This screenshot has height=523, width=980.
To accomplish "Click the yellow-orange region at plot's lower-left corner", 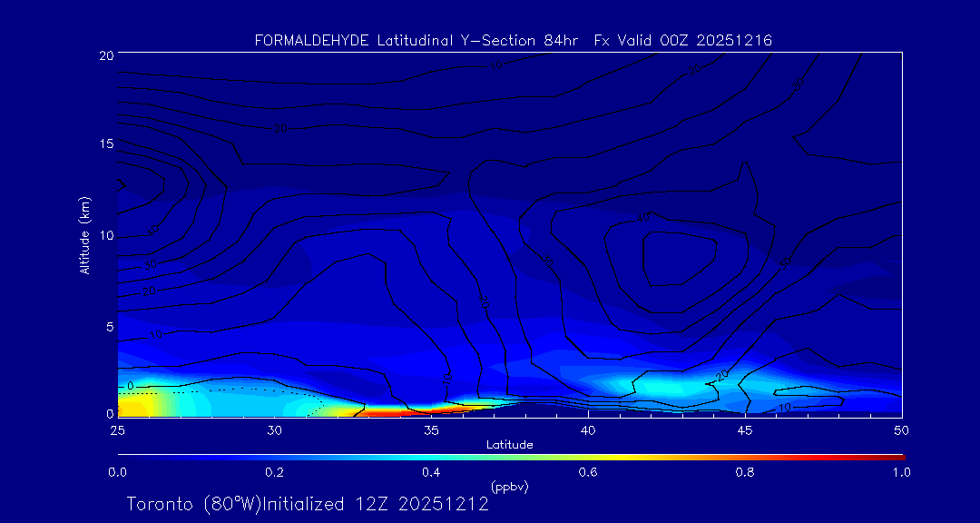I will pyautogui.click(x=136, y=401).
